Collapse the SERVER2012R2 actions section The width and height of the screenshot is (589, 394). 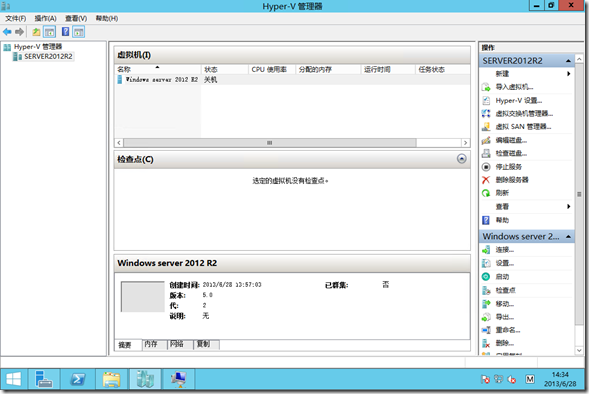[568, 61]
